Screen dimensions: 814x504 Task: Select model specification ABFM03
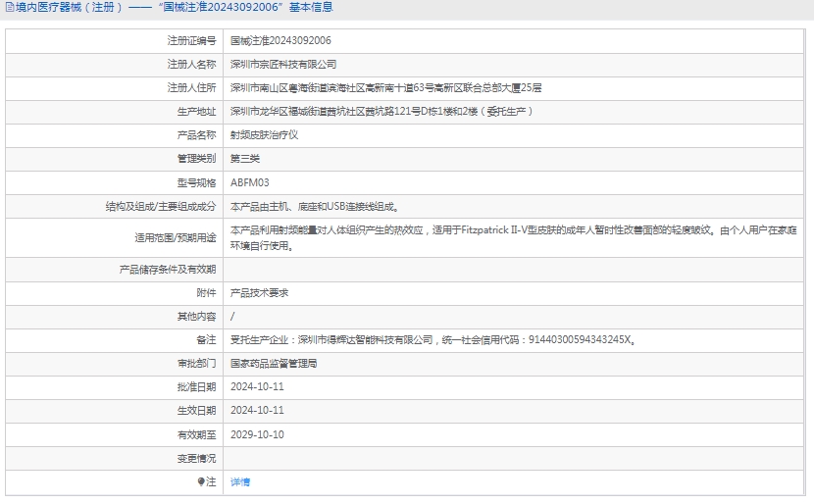pos(250,182)
